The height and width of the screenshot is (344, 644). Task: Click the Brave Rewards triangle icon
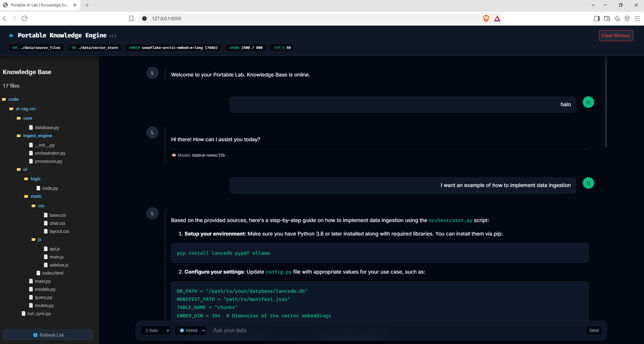coord(497,19)
